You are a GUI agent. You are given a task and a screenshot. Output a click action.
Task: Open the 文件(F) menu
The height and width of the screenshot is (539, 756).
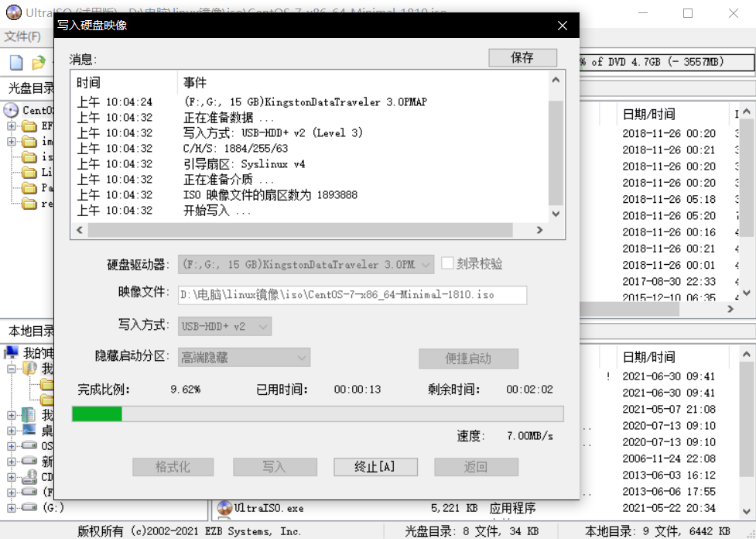[x=22, y=36]
